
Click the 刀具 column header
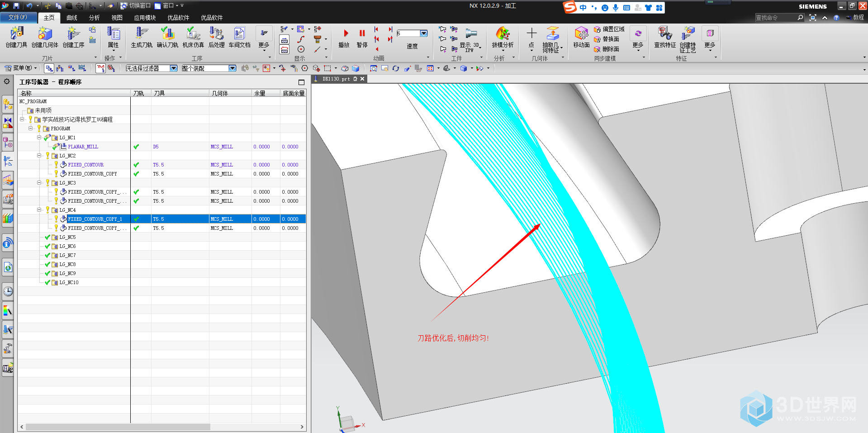pos(180,93)
